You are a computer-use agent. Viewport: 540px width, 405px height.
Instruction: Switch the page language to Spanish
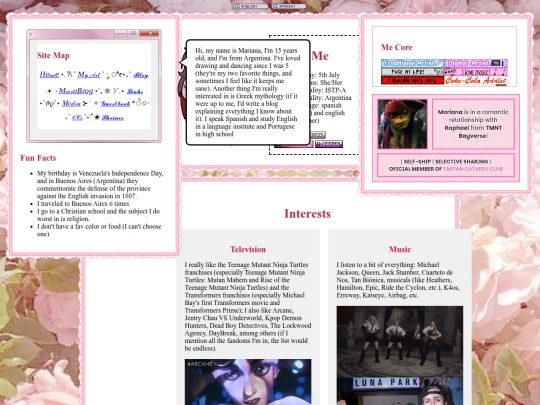(x=289, y=6)
